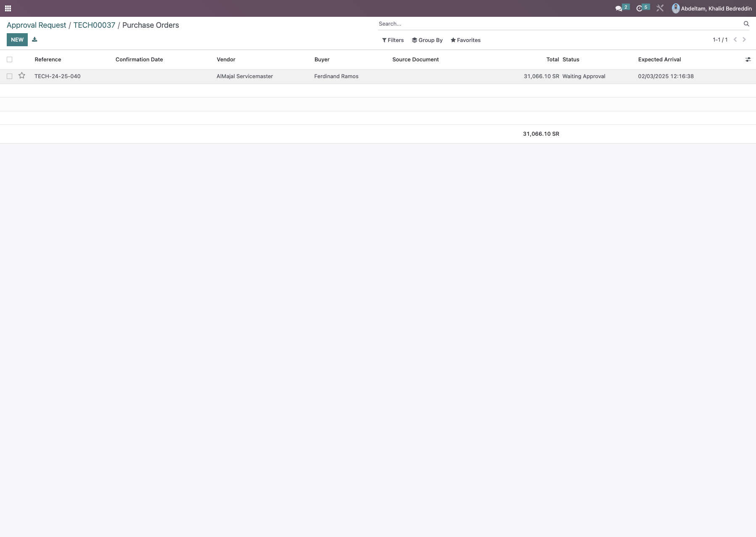
Task: Open the Favorites dropdown
Action: [465, 40]
